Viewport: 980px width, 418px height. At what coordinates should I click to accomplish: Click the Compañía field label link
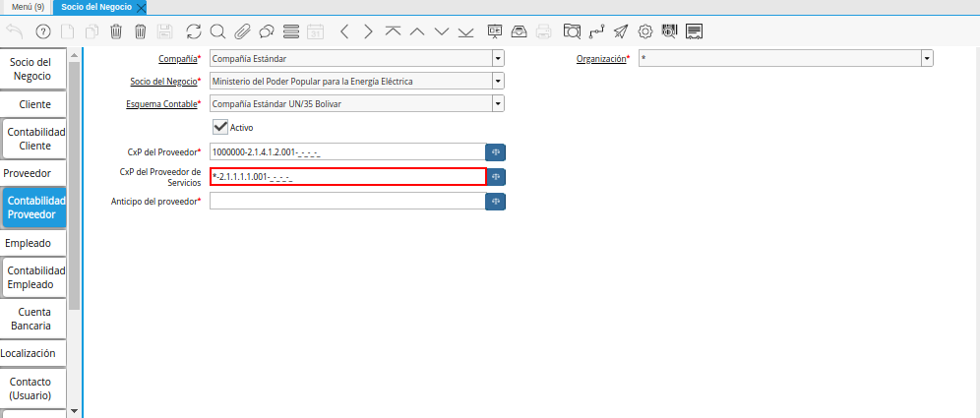(178, 59)
